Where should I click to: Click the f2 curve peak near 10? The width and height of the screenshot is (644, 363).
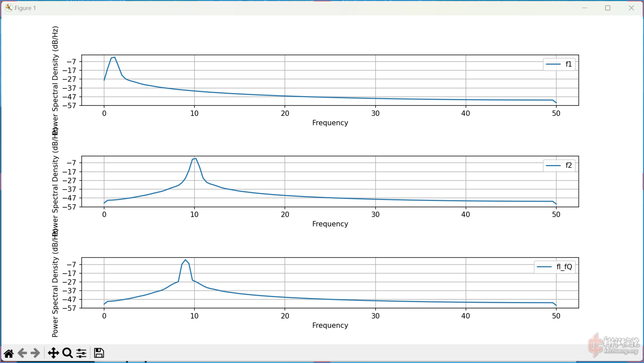(196, 158)
